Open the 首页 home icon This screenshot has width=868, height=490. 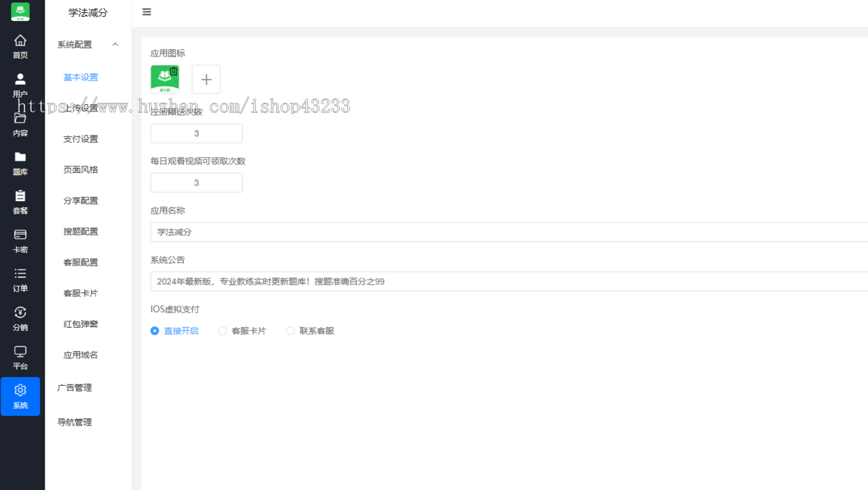click(20, 41)
